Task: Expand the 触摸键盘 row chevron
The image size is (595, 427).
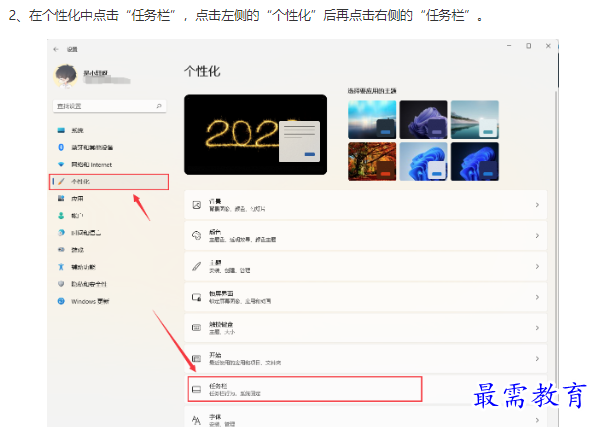Action: pos(537,328)
